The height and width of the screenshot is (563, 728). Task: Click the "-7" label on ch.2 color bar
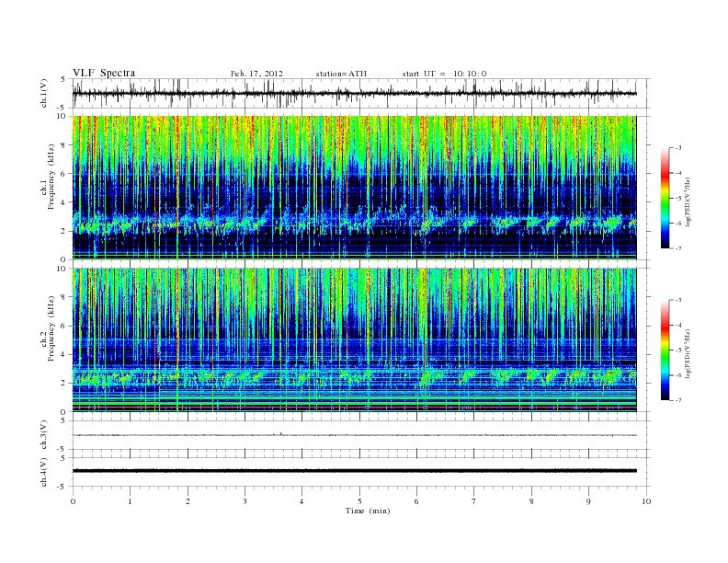tap(678, 400)
